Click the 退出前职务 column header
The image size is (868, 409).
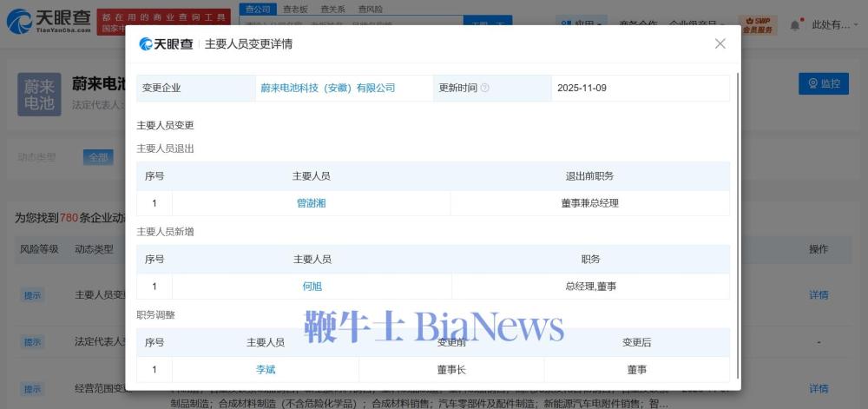(x=589, y=176)
